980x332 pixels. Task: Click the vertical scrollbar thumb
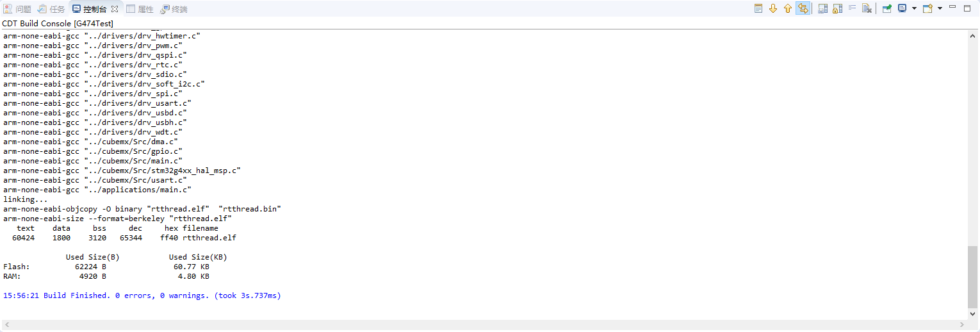point(973,277)
